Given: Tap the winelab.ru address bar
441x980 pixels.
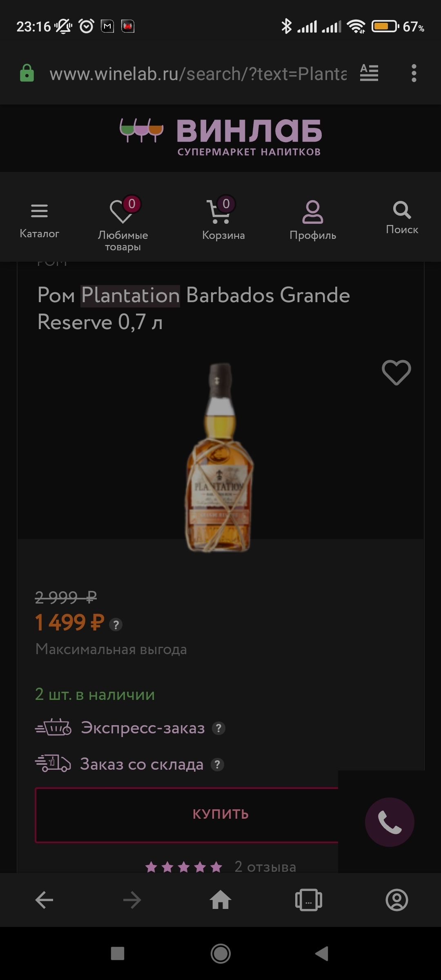Looking at the screenshot, I should point(198,74).
